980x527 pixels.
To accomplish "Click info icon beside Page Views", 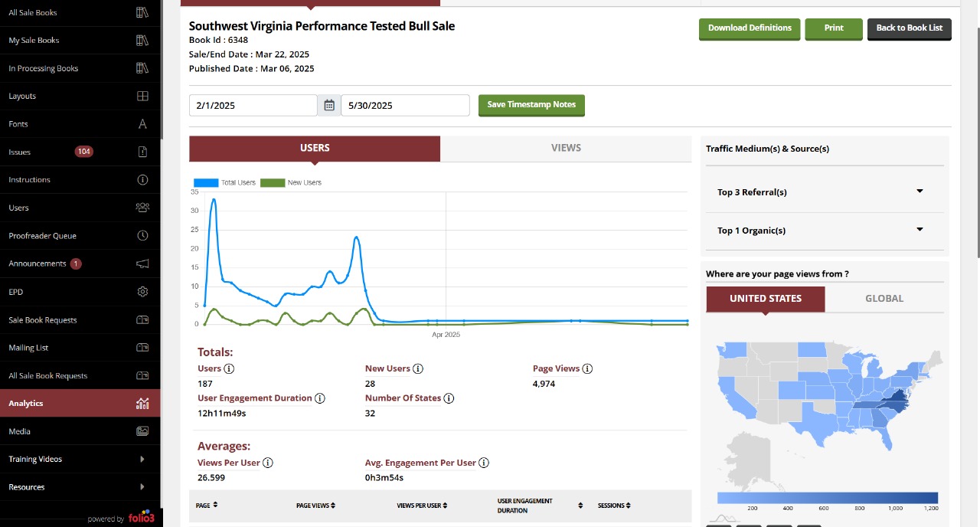I will click(587, 368).
